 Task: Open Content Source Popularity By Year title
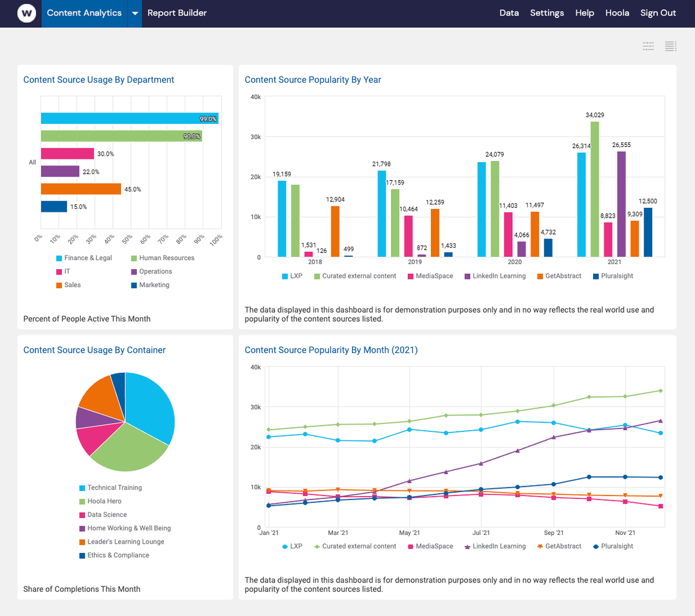click(313, 80)
